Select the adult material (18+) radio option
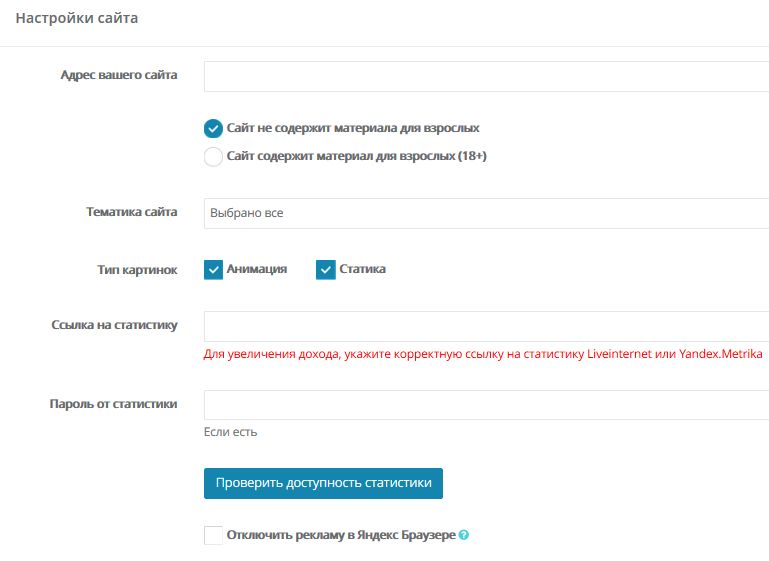This screenshot has height=561, width=769. pos(213,156)
